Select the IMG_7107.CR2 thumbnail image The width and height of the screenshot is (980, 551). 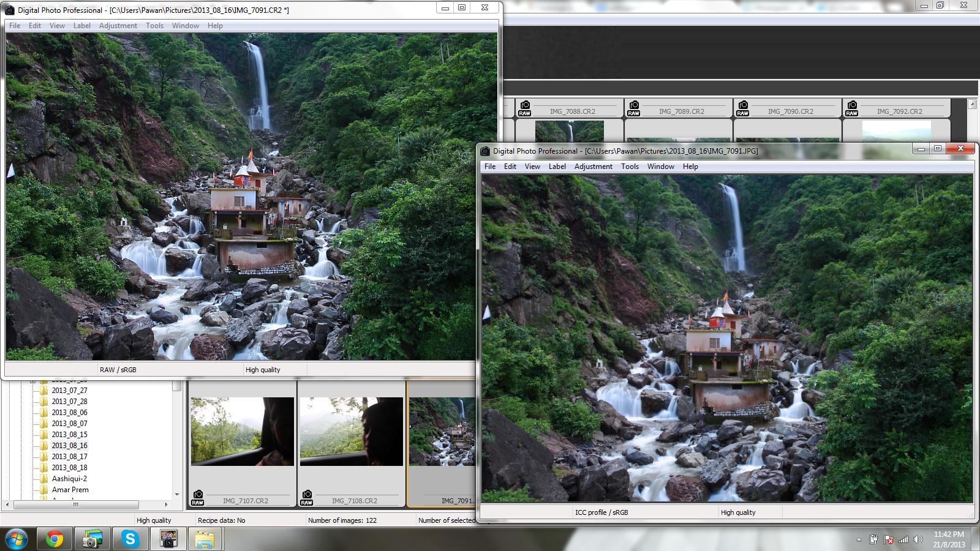243,432
